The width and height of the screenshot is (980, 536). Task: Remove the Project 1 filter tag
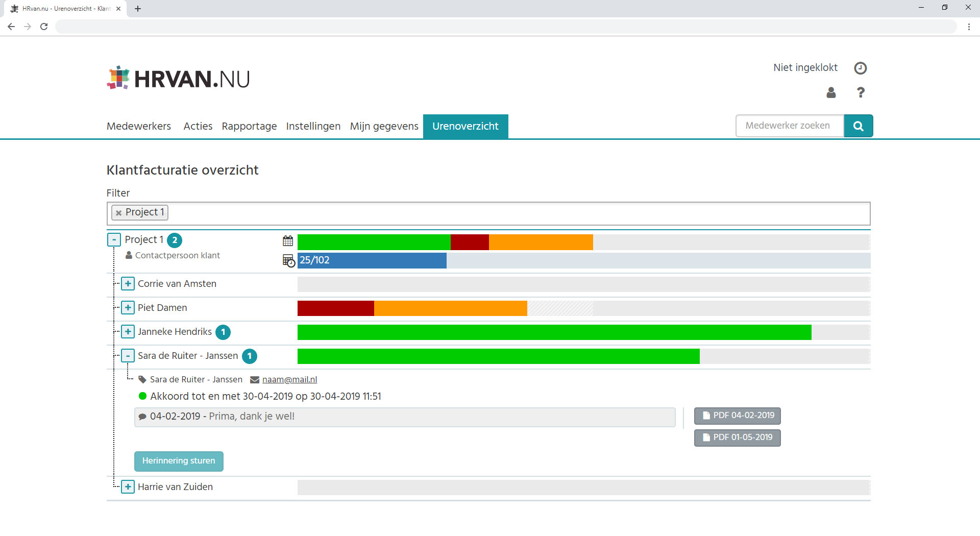(118, 213)
